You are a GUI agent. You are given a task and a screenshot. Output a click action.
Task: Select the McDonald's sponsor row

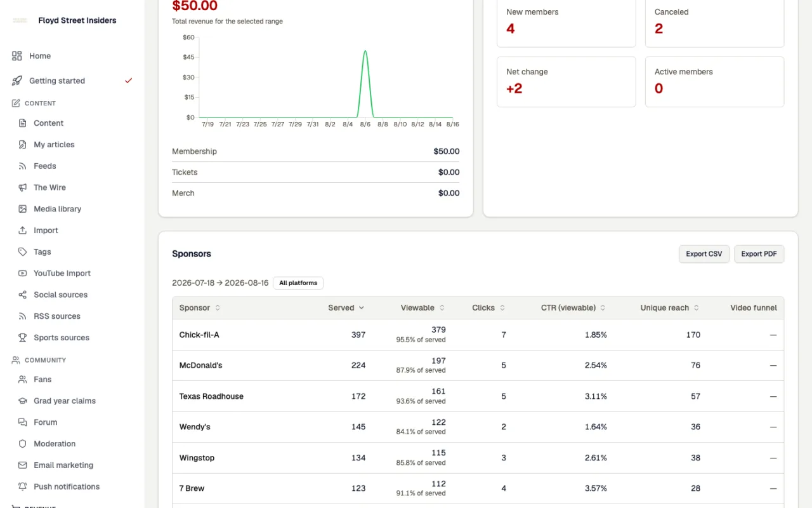[x=478, y=365]
